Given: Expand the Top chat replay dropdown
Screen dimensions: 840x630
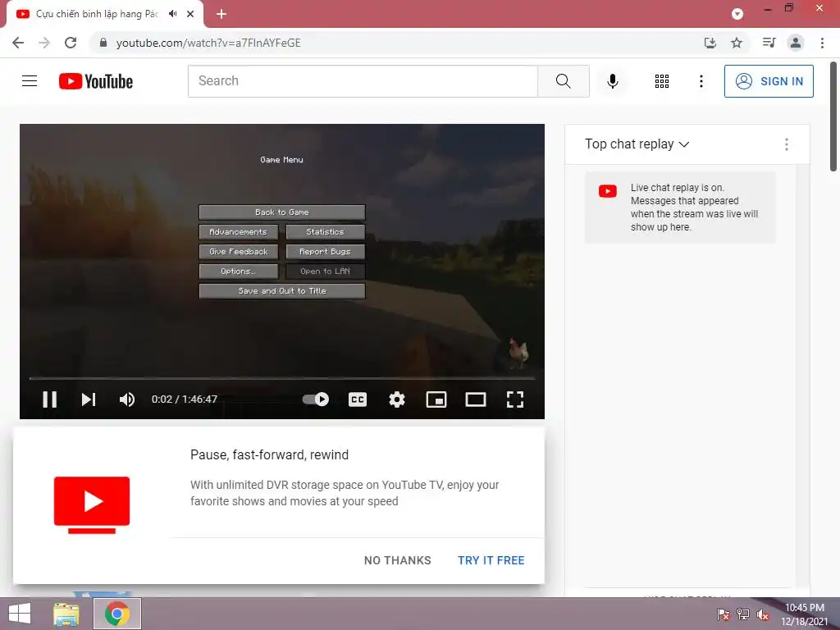Looking at the screenshot, I should pyautogui.click(x=637, y=144).
